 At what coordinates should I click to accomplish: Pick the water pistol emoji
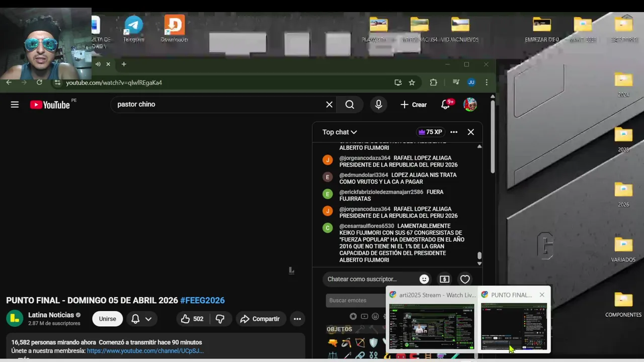click(x=333, y=343)
